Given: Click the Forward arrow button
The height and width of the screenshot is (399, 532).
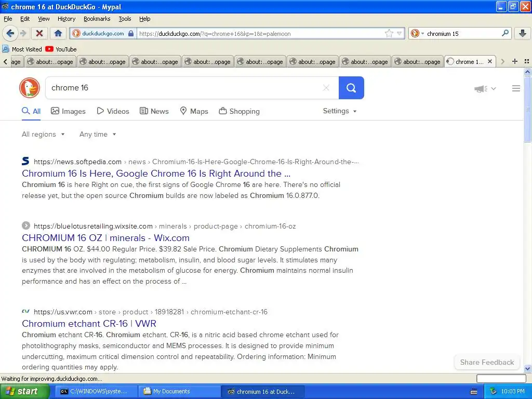Looking at the screenshot, I should [x=23, y=33].
